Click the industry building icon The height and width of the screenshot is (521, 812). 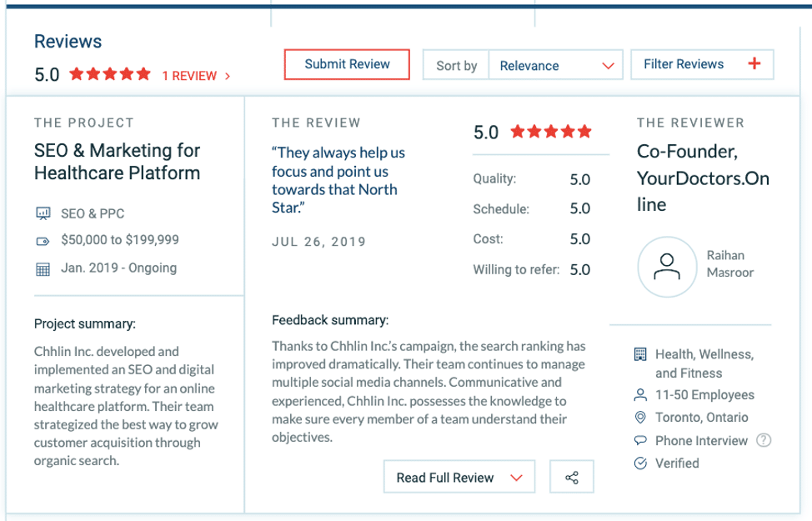coord(640,354)
